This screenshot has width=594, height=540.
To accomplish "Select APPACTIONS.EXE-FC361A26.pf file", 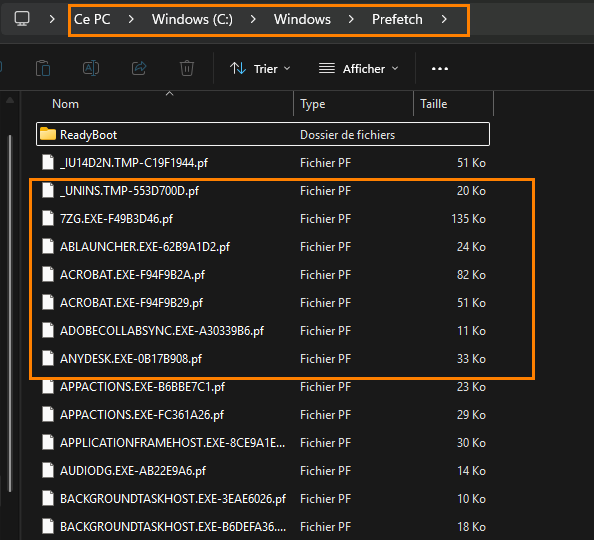I will (x=263, y=415).
